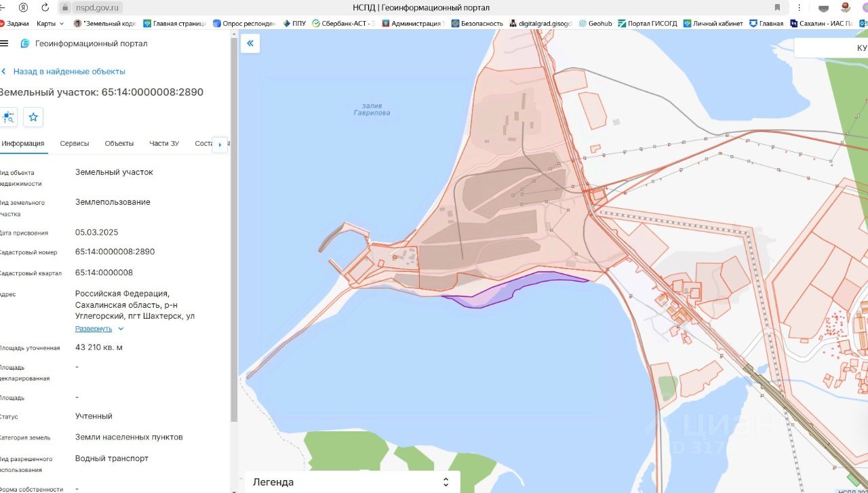Click the status value Учтенный

(94, 416)
